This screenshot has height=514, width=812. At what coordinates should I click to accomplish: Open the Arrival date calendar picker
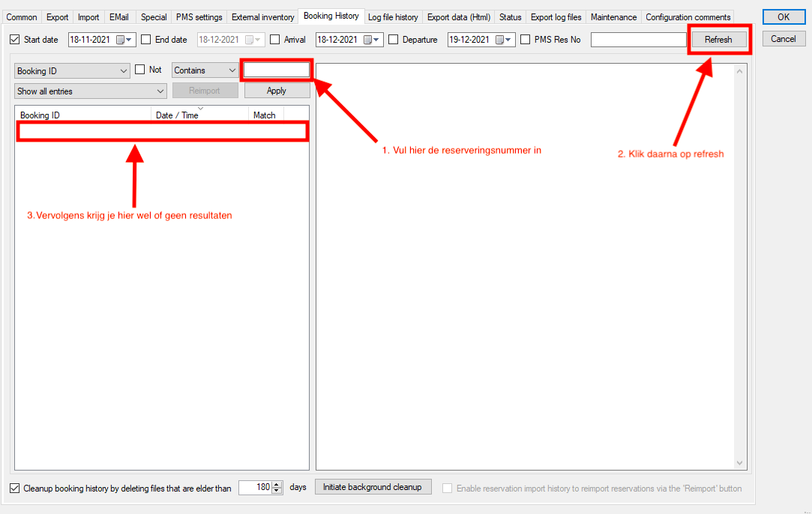371,40
